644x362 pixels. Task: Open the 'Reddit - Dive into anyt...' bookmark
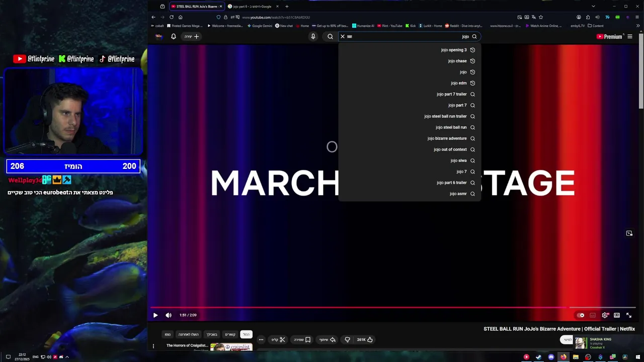pyautogui.click(x=463, y=26)
